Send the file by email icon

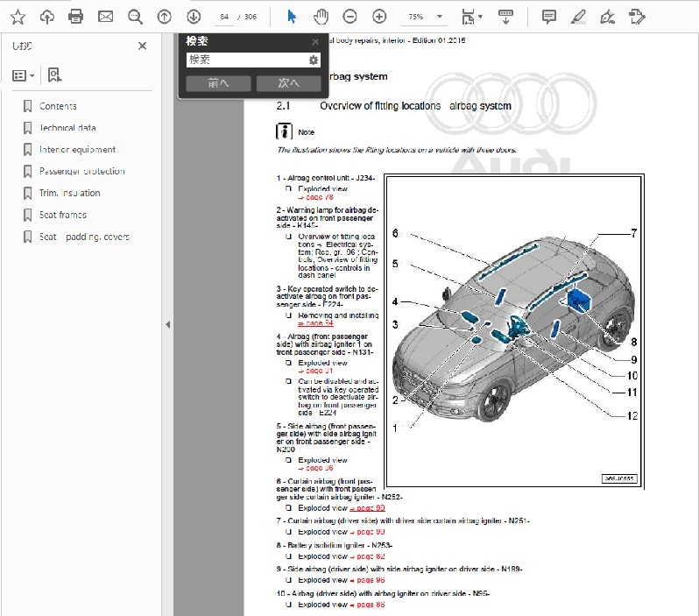pos(105,17)
